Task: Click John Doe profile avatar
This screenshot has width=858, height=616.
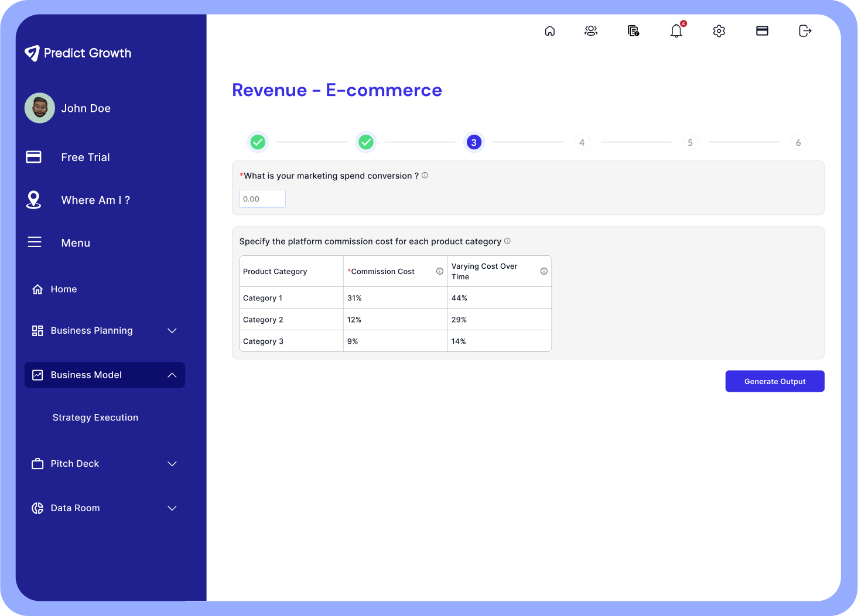Action: click(x=40, y=108)
